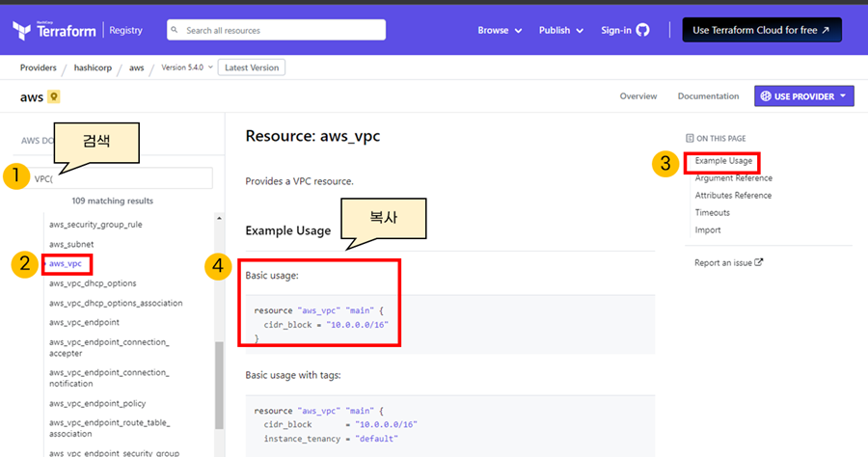Screen dimensions: 868x457
Task: Open aws_vpc_endpoint_connection_notification in sidebar
Action: pos(109,378)
